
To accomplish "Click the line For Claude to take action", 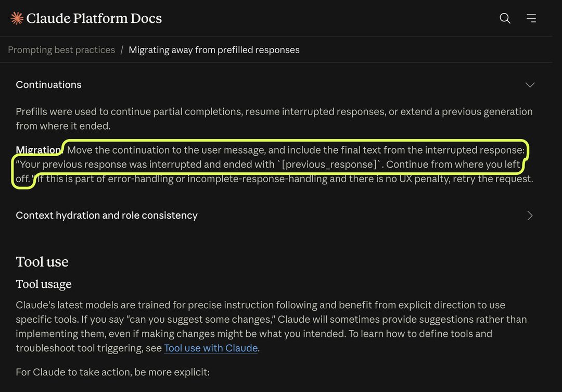I will pos(112,372).
